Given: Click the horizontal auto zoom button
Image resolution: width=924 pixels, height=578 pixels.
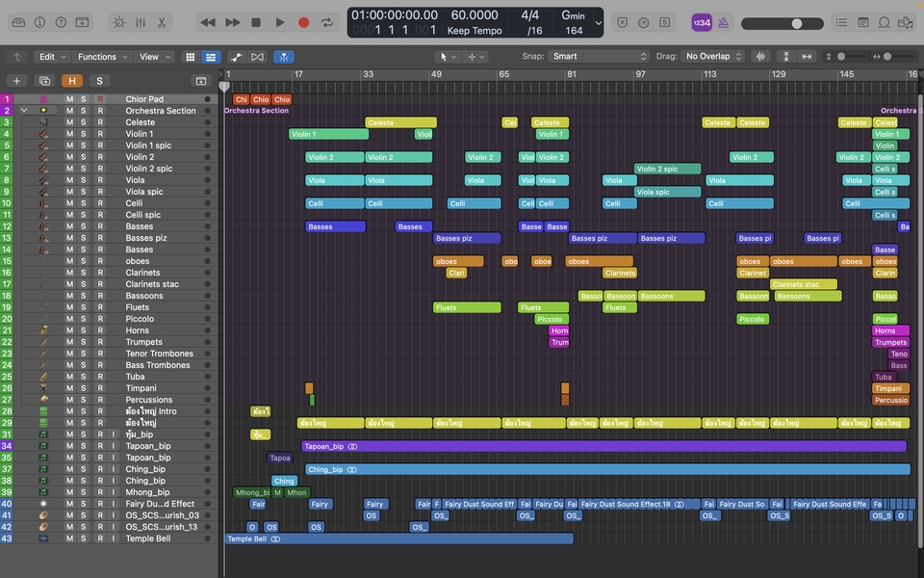Looking at the screenshot, I should pos(807,57).
